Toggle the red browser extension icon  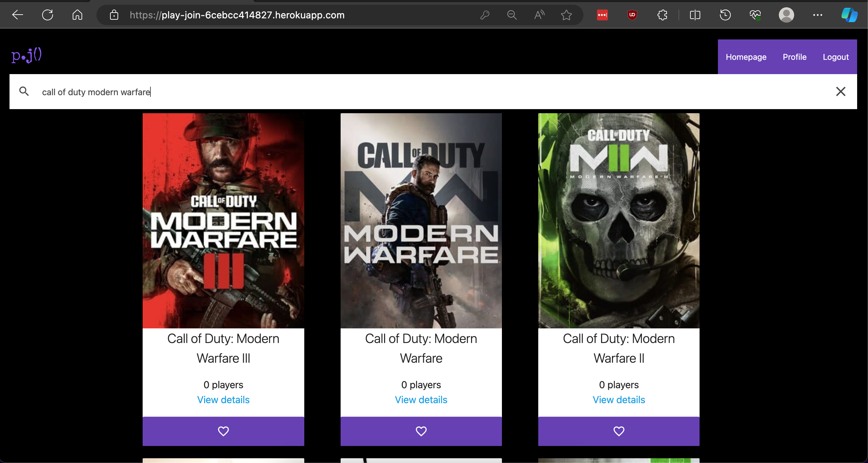pyautogui.click(x=603, y=15)
